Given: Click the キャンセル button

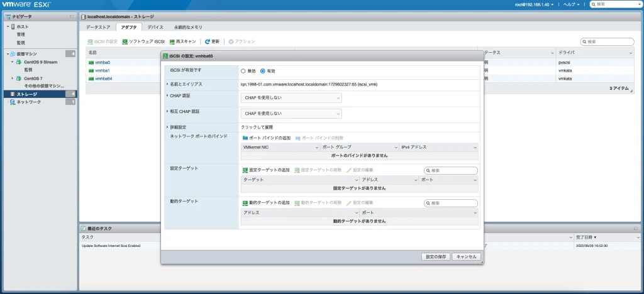Looking at the screenshot, I should (466, 257).
